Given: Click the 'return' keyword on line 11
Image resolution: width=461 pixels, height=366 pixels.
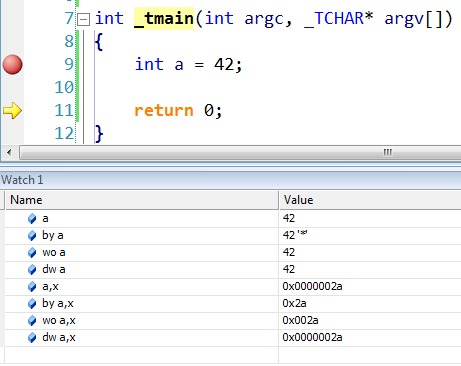Looking at the screenshot, I should (164, 111).
